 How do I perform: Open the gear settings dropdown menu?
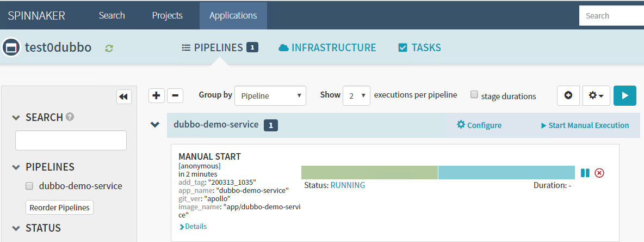[596, 95]
